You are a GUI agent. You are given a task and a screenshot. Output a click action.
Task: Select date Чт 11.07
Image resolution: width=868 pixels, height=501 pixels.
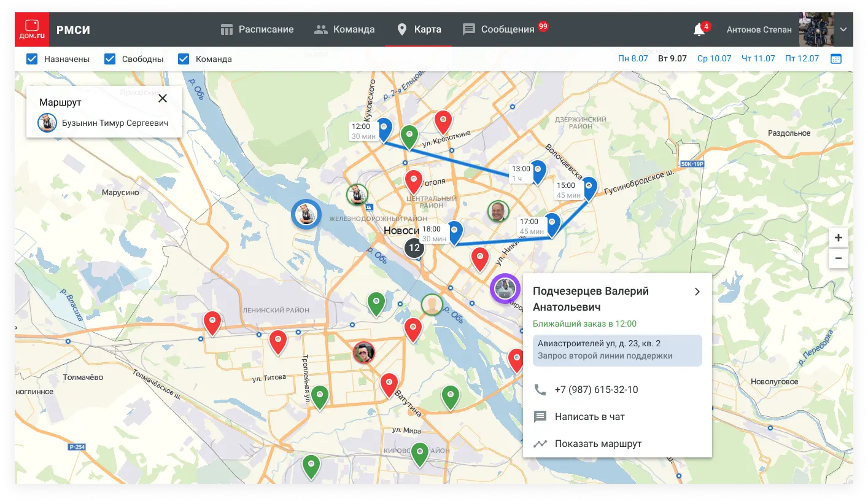point(758,59)
